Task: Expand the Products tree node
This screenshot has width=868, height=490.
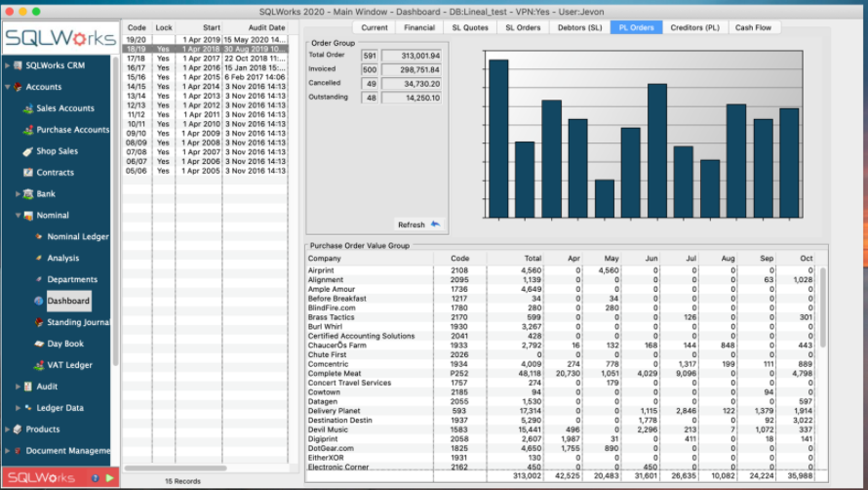Action: pos(7,429)
